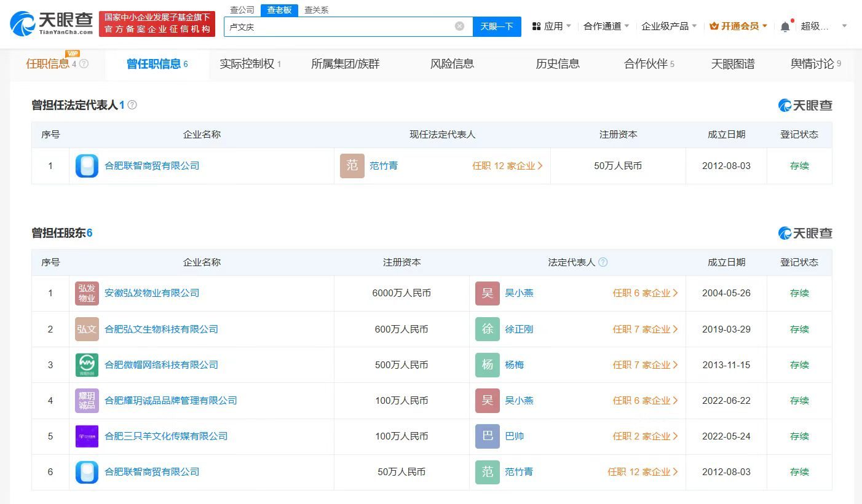862x504 pixels.
Task: Clear search text using the × icon
Action: tap(459, 25)
